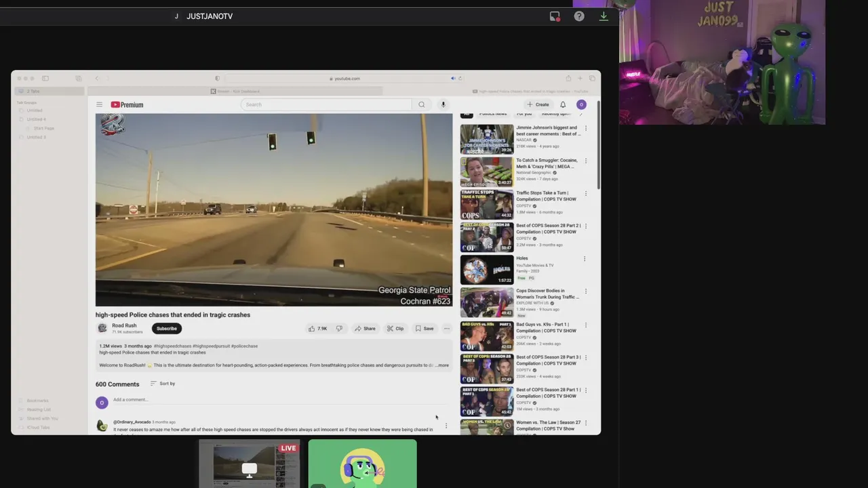Click Safari share icon in toolbar

coord(568,79)
